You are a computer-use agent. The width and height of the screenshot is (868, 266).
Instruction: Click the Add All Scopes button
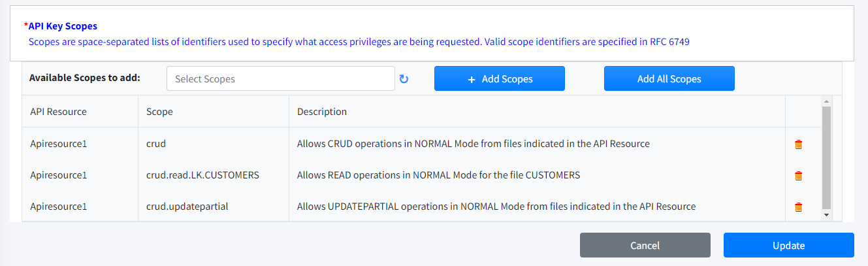pos(669,78)
